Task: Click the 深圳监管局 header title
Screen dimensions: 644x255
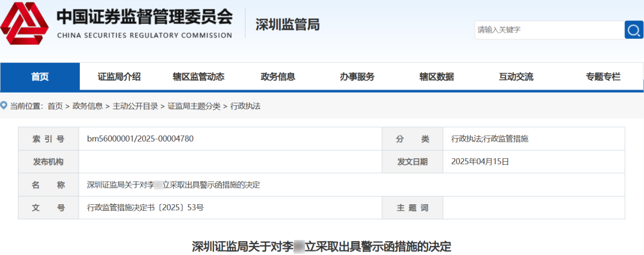Action: (x=287, y=25)
